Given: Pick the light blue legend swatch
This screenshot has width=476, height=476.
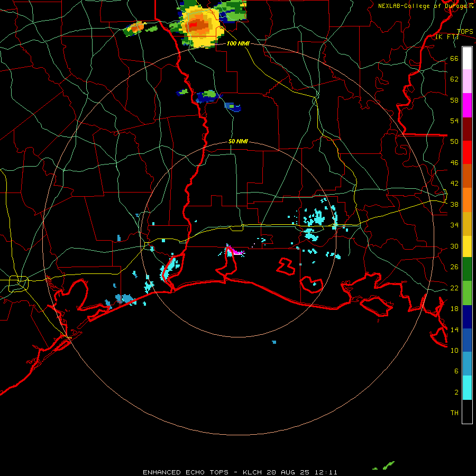Looking at the screenshot, I should [467, 364].
